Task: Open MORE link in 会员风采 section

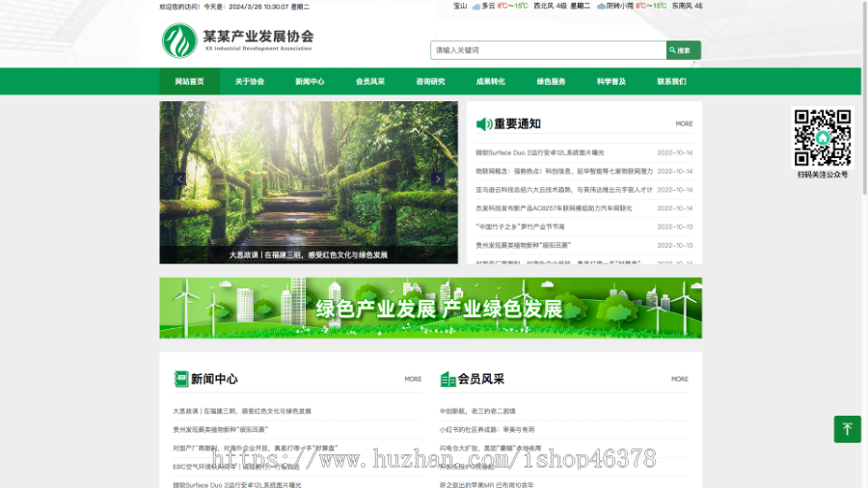Action: (x=680, y=379)
